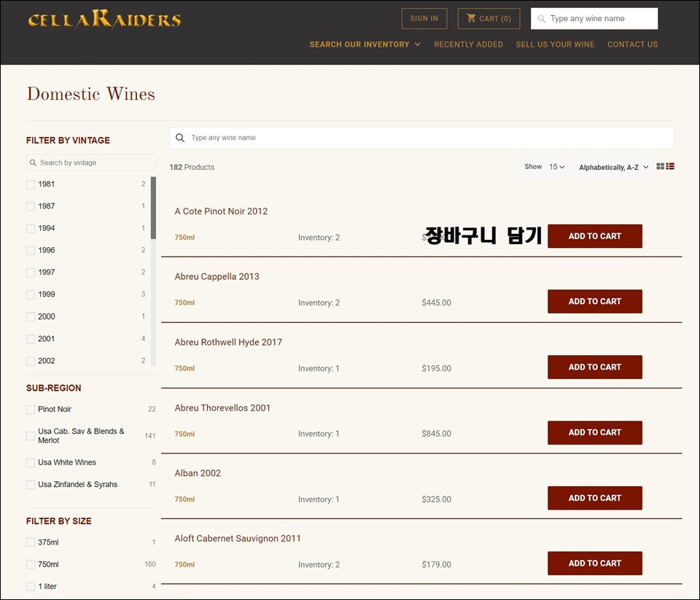Image resolution: width=700 pixels, height=600 pixels.
Task: Tick the 2001 vintage checkbox
Action: 31,339
